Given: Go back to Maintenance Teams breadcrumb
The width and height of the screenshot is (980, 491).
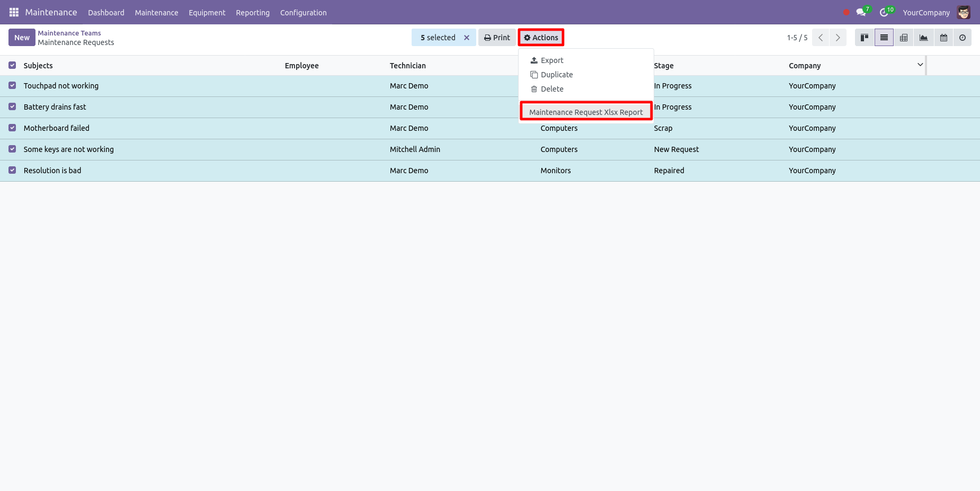Looking at the screenshot, I should pos(69,33).
